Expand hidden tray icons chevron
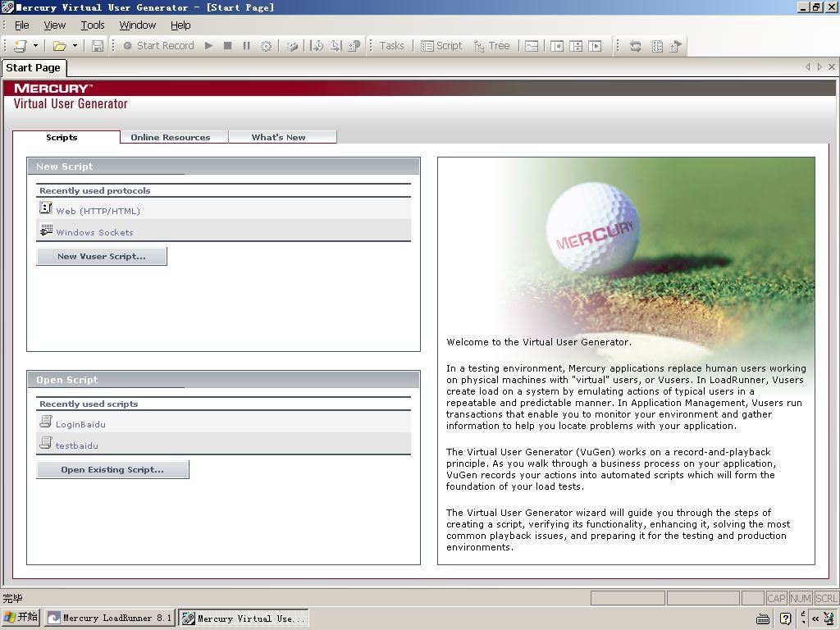This screenshot has width=840, height=630. click(x=815, y=619)
